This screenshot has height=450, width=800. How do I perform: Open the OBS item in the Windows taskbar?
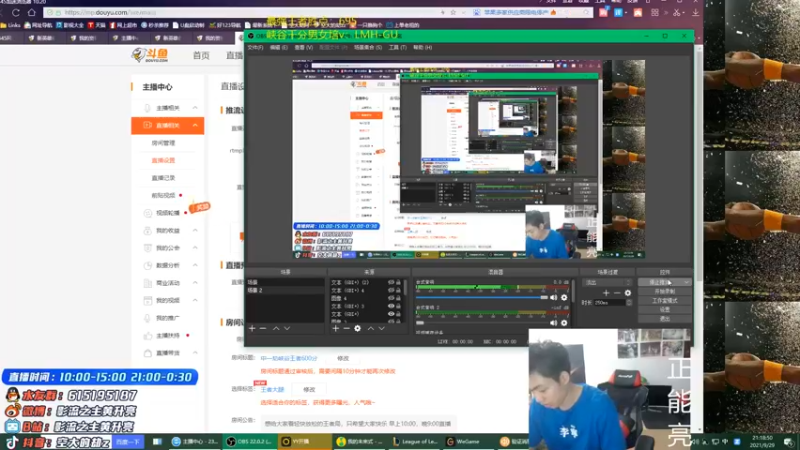[x=249, y=441]
